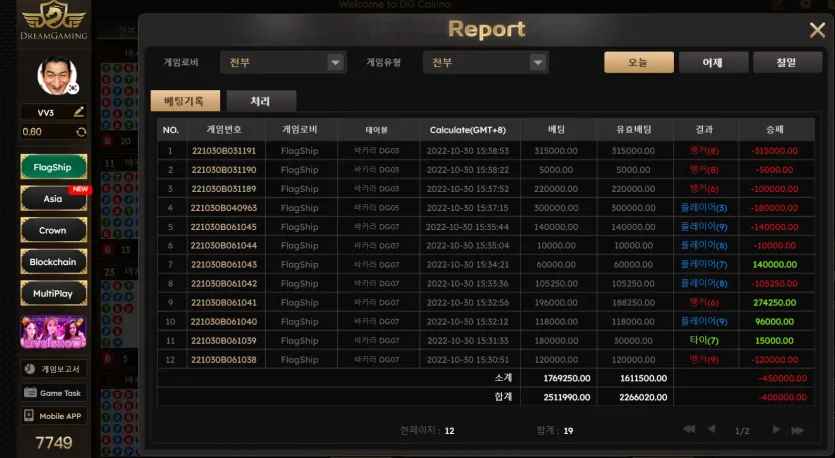
Task: Select the 어제 date filter button
Action: 713,62
